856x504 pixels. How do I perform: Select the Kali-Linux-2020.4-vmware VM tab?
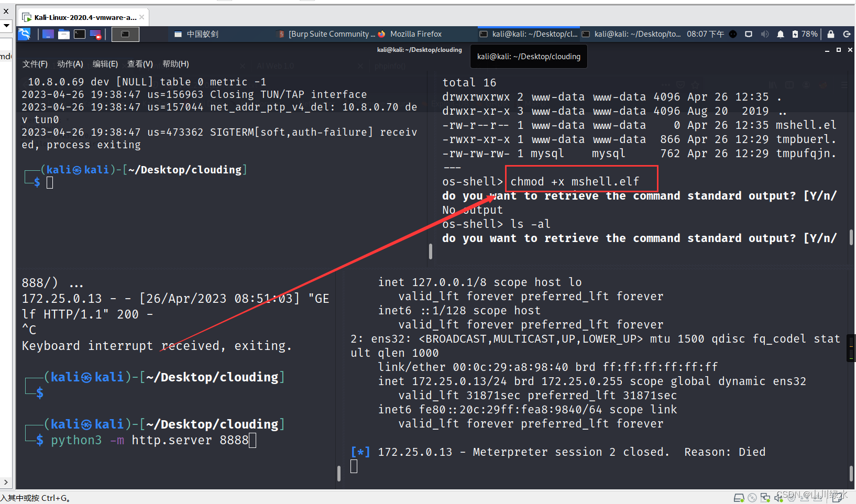(83, 17)
